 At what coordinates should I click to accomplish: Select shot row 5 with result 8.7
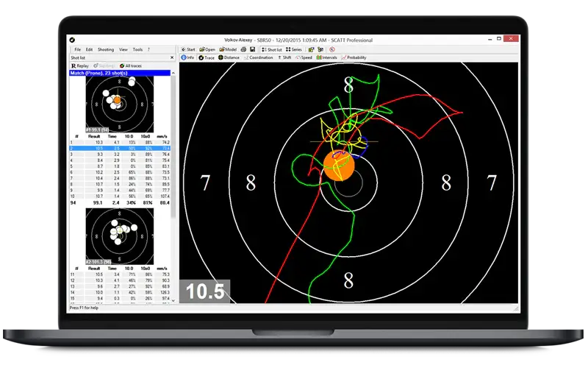point(120,166)
